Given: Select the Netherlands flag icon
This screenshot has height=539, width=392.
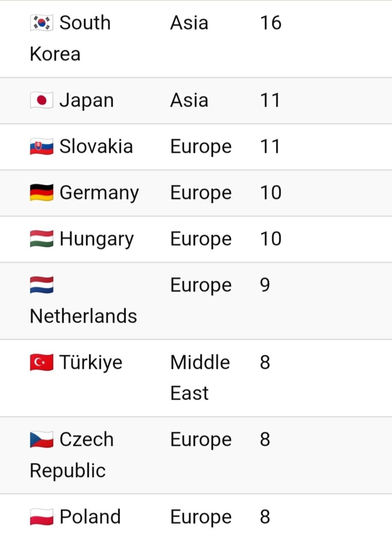Looking at the screenshot, I should (x=42, y=285).
